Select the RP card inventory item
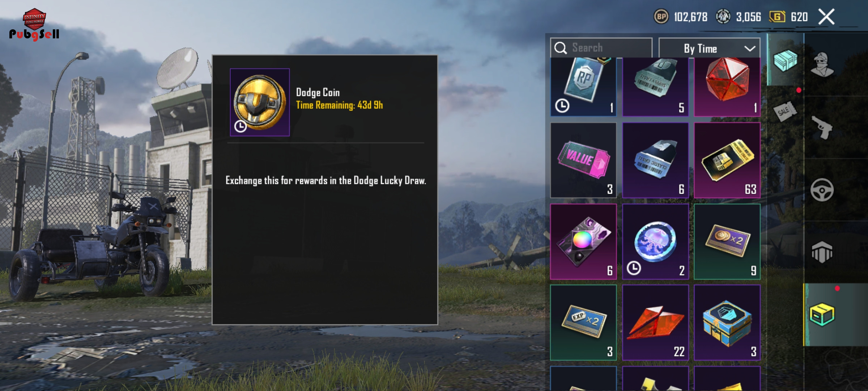 pos(583,87)
